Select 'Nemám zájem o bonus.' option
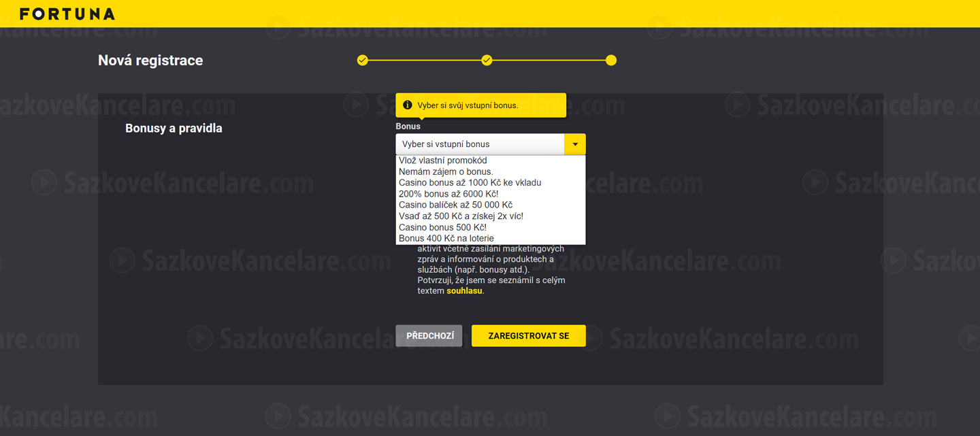The image size is (980, 436). point(491,171)
